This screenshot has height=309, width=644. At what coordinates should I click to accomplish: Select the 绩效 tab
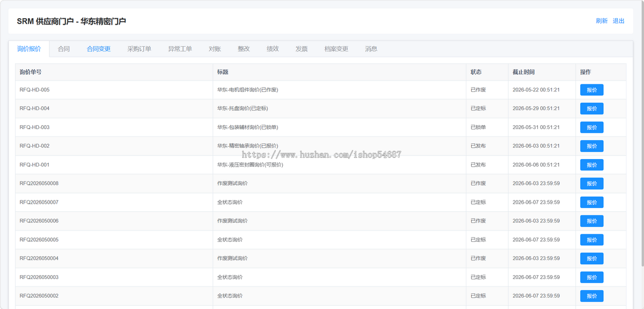(273, 49)
